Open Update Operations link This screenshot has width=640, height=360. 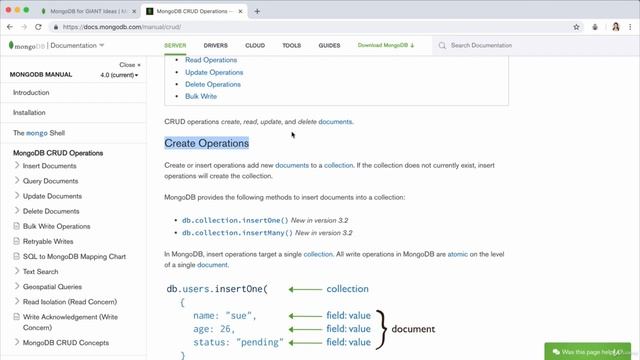214,72
